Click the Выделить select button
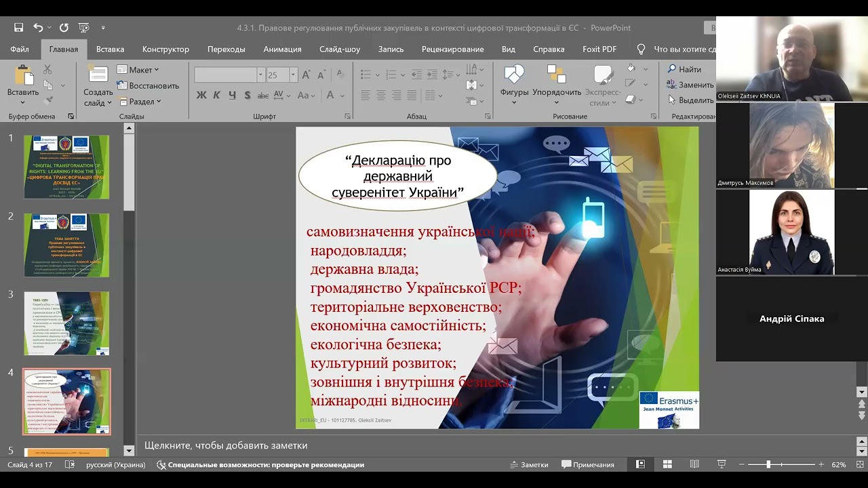 click(x=690, y=100)
